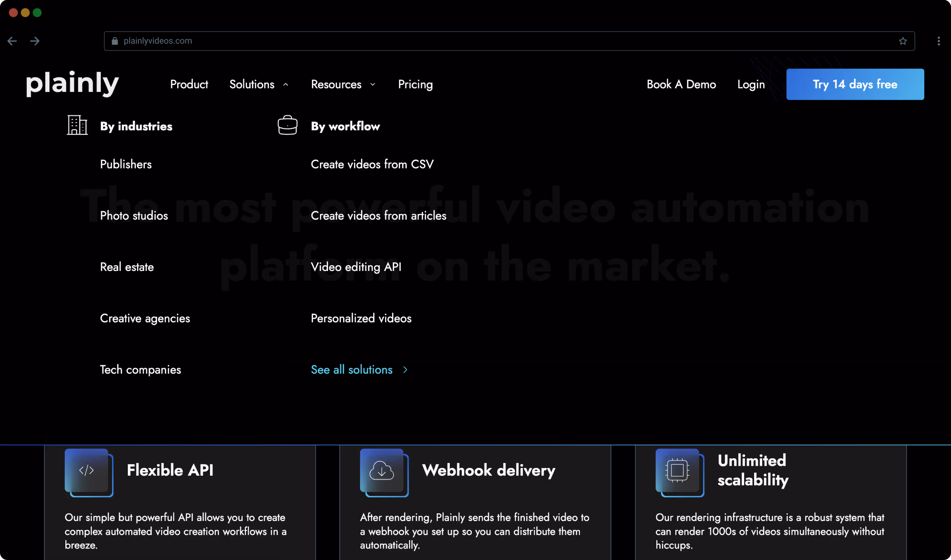Open the browser options three-dot menu
Image resolution: width=951 pixels, height=560 pixels.
[938, 41]
